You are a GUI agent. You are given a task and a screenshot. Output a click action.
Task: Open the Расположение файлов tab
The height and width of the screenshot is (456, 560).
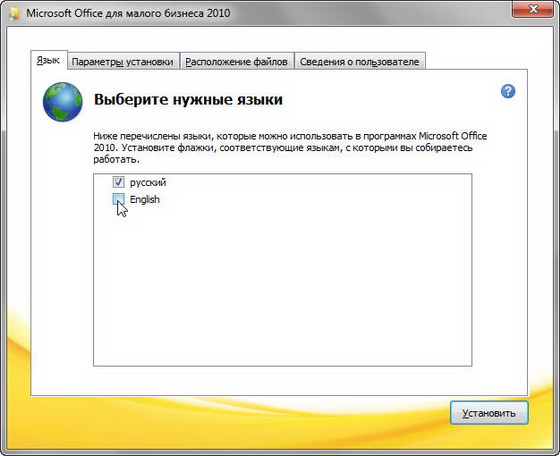point(236,61)
